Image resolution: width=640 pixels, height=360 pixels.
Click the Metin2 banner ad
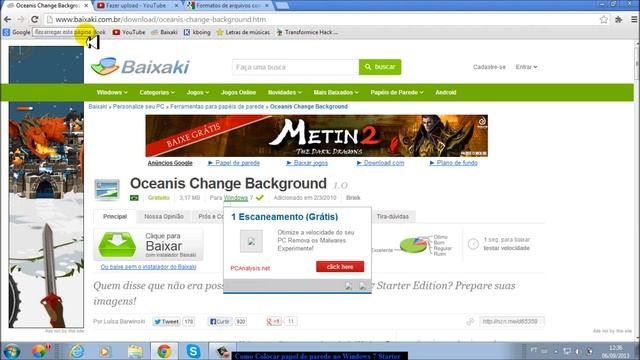316,136
